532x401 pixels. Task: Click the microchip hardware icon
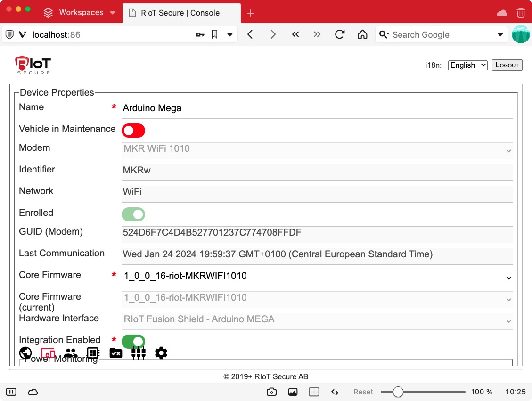93,353
